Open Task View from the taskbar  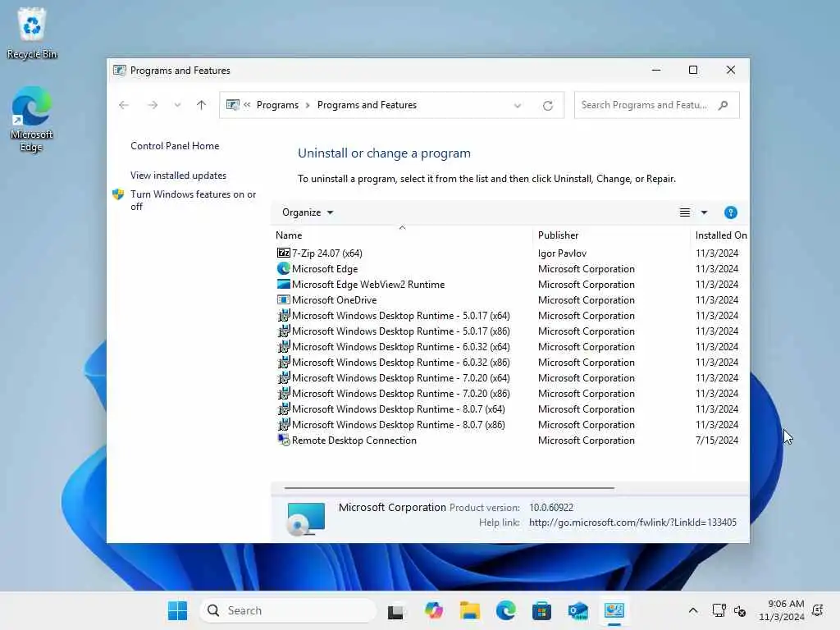click(x=396, y=610)
